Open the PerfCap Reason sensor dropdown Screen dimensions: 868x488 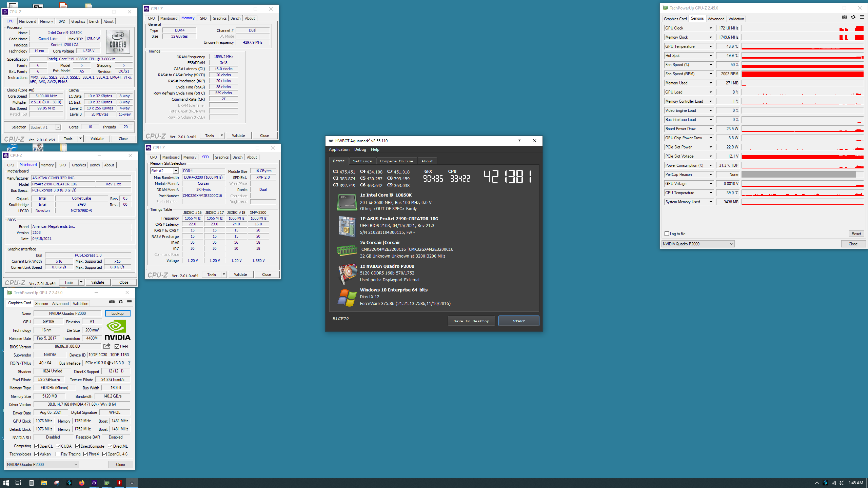pyautogui.click(x=711, y=175)
